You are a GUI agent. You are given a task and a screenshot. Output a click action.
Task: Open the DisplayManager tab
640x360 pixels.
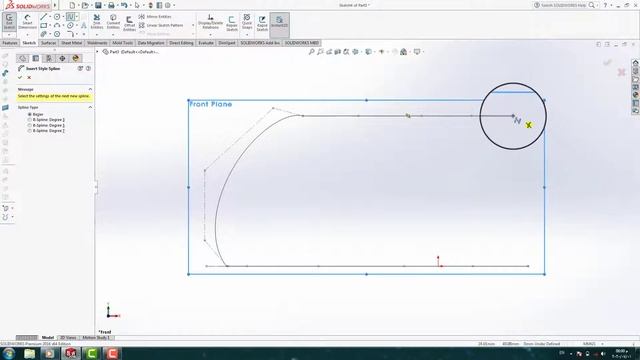click(76, 58)
